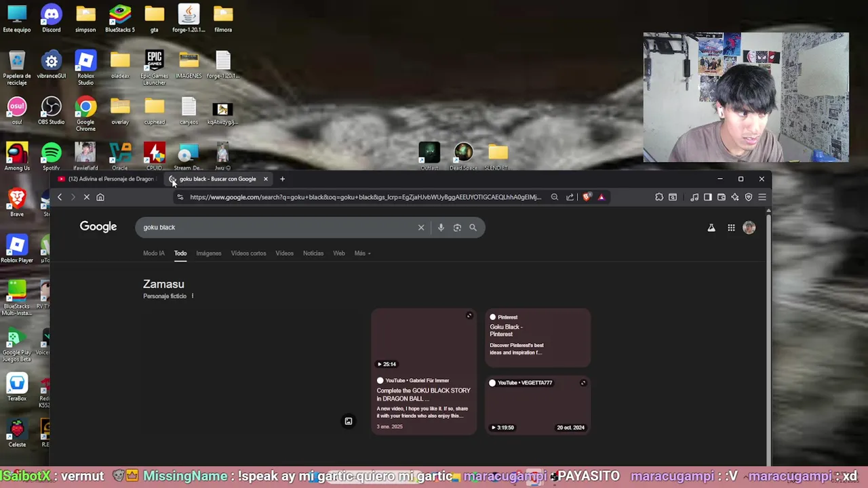
Task: Share this page via address bar icon
Action: click(570, 197)
